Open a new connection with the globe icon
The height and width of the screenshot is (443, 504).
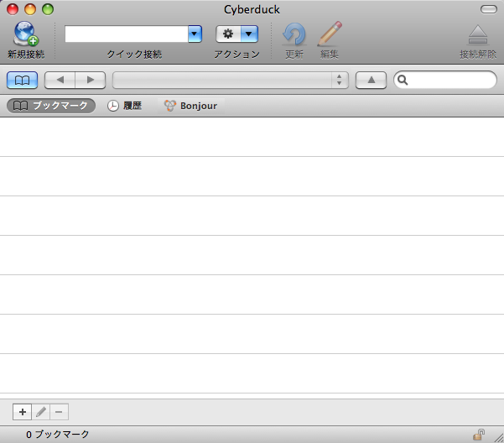point(26,34)
